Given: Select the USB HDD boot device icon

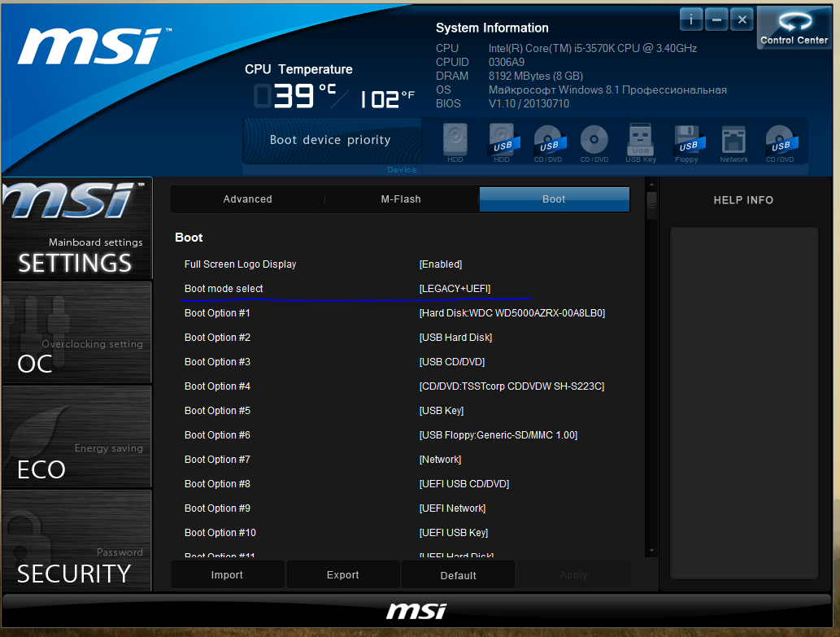Looking at the screenshot, I should [502, 140].
